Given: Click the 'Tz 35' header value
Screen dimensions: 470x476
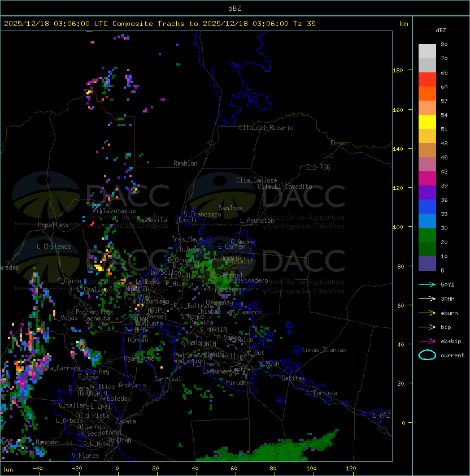Looking at the screenshot, I should (x=304, y=24).
